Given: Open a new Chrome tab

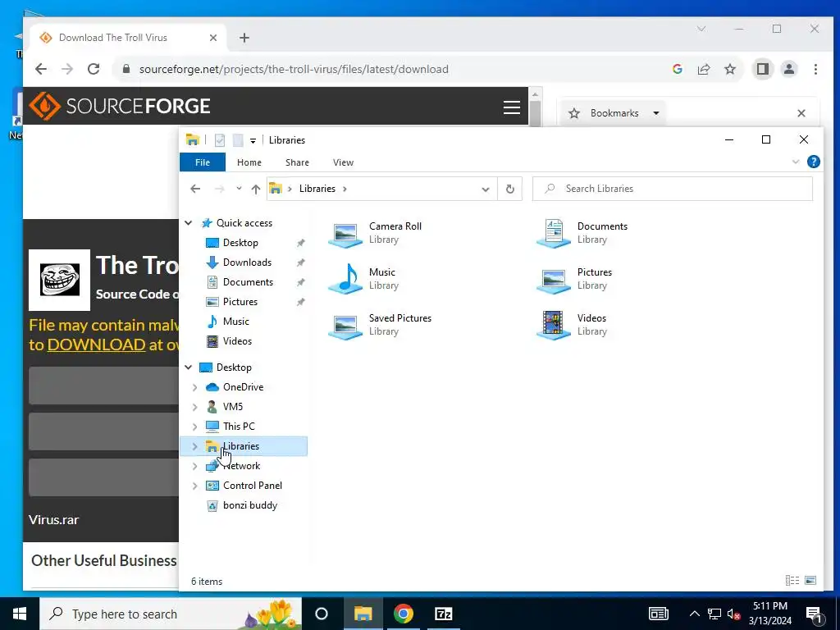Looking at the screenshot, I should pos(244,38).
